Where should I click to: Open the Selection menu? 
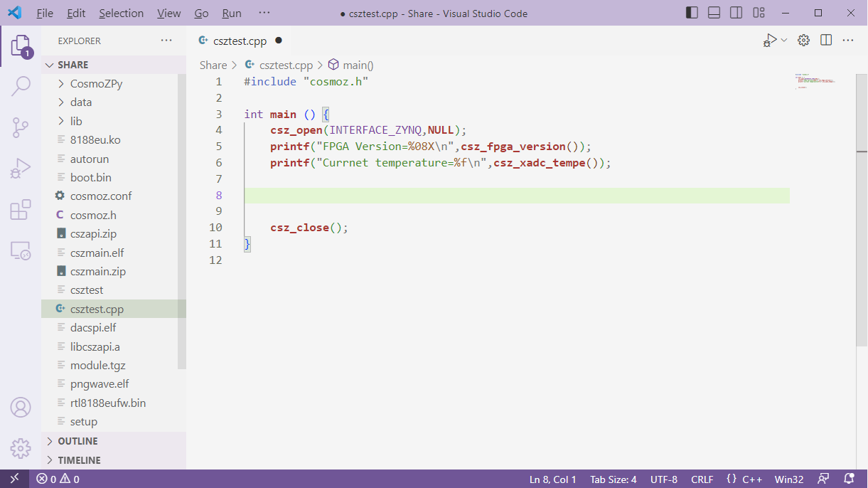(x=121, y=13)
